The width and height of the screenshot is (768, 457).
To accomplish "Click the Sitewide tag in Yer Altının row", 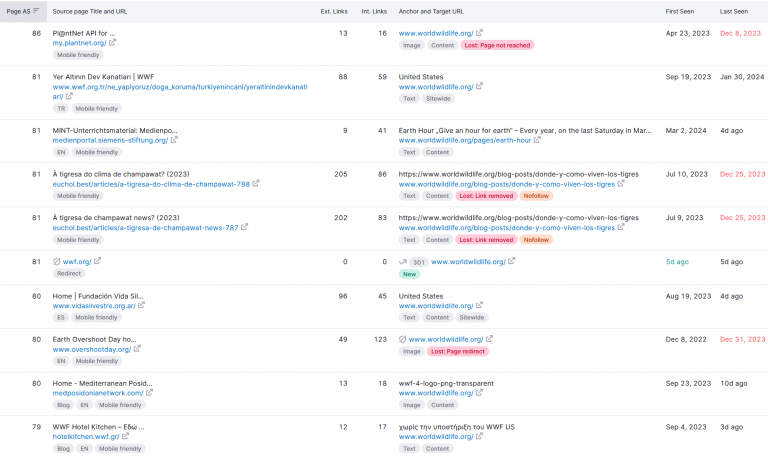I will [x=438, y=98].
